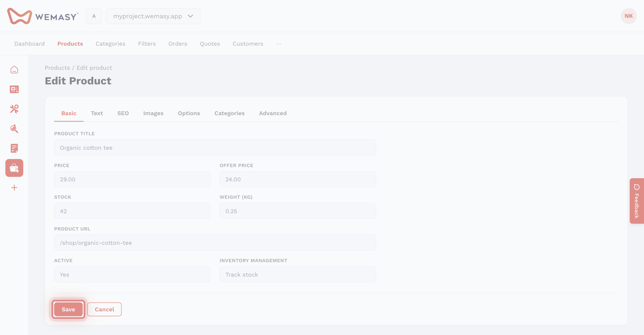This screenshot has width=644, height=335.
Task: Open the content pages sidebar icon
Action: tap(14, 89)
